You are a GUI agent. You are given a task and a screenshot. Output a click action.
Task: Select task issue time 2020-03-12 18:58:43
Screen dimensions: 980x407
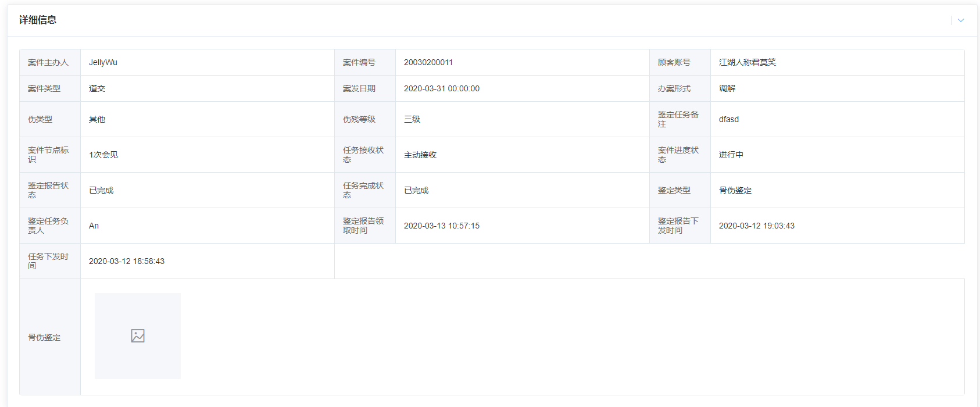(127, 261)
